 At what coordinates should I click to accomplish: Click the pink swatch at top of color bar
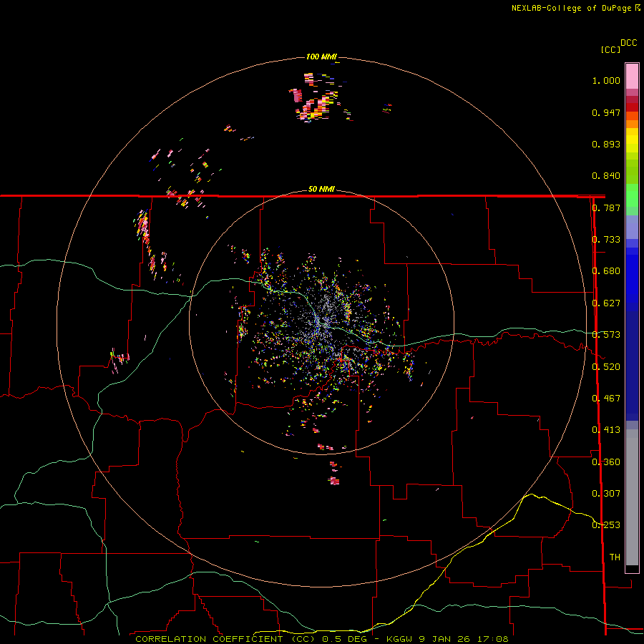click(632, 77)
